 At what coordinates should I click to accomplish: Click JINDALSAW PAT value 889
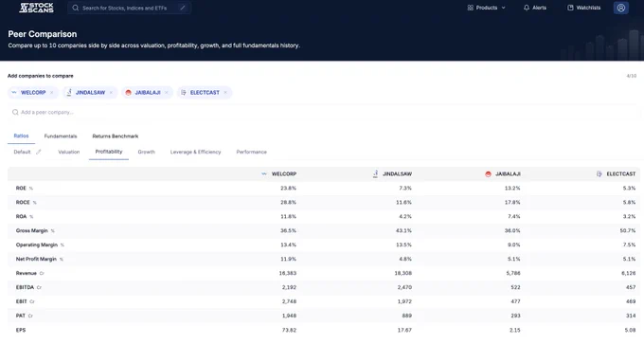(x=407, y=316)
